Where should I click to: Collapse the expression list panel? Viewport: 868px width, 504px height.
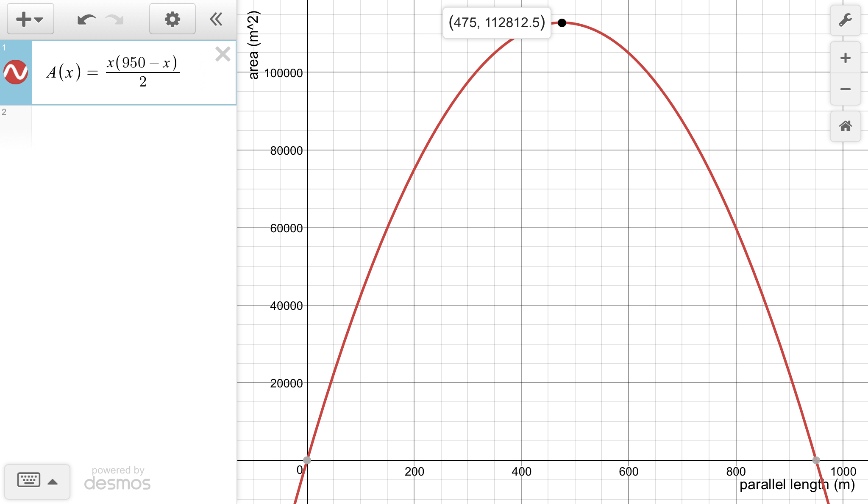[216, 19]
